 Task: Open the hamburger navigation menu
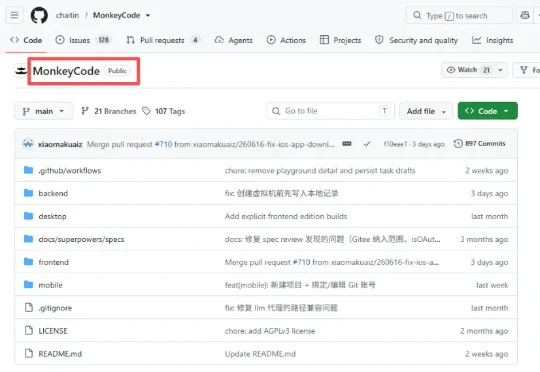coord(14,15)
